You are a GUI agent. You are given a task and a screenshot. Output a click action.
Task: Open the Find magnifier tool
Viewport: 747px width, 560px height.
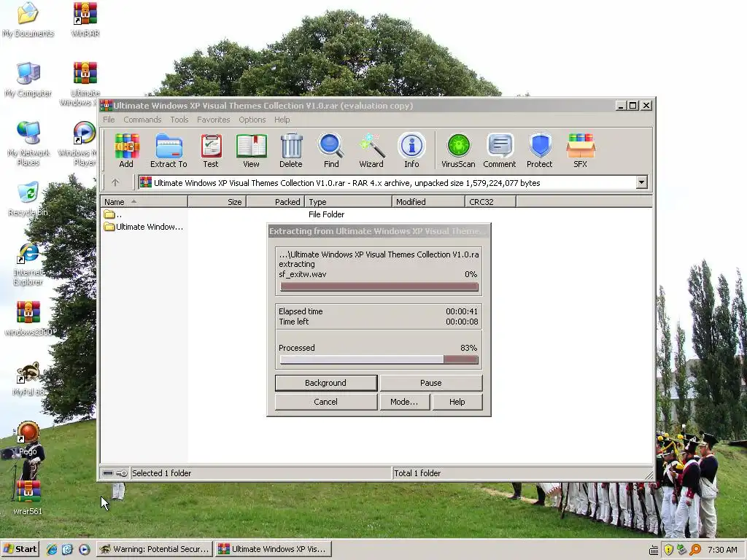pos(331,150)
